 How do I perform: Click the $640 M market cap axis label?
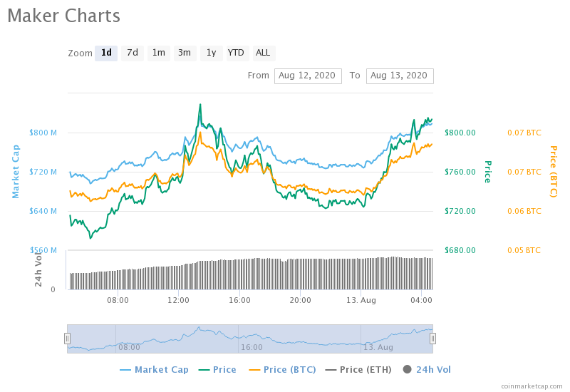43,211
